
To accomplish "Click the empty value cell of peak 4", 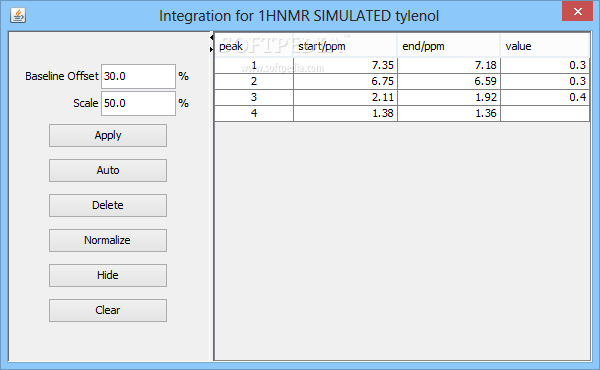I will [x=545, y=113].
